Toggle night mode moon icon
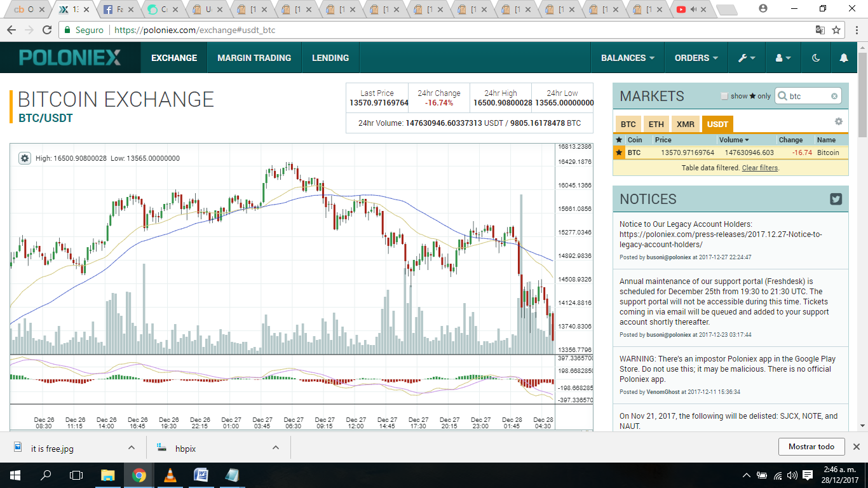Screen dimensions: 868x488 coord(816,58)
